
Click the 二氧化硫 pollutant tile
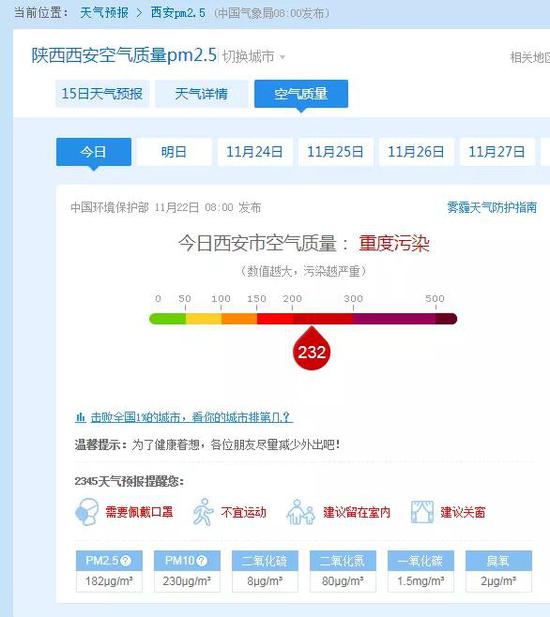coord(265,571)
